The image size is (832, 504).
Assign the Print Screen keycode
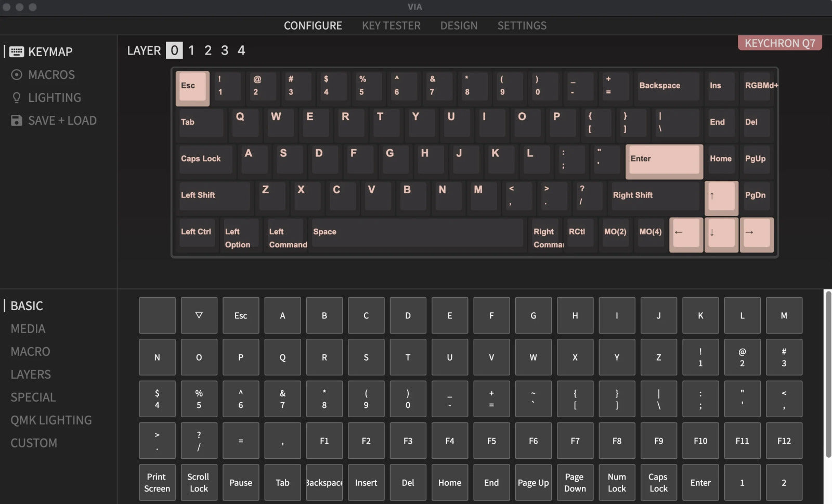tap(157, 483)
